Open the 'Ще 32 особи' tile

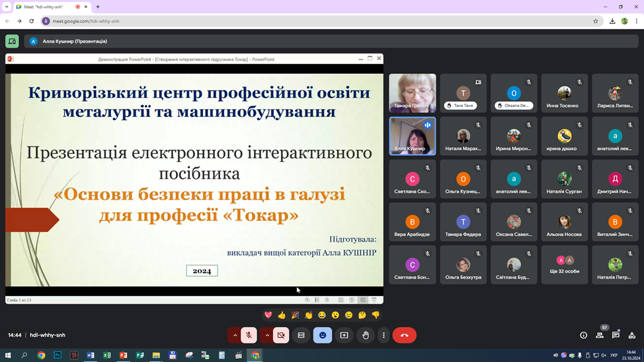coord(564,265)
